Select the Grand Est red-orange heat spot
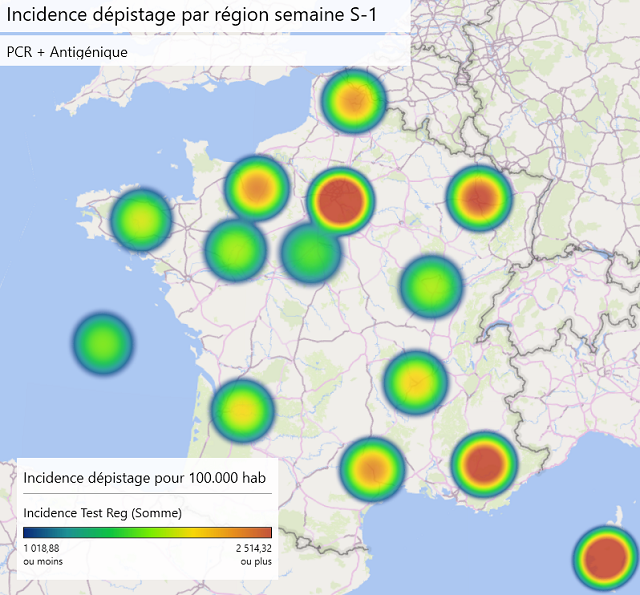 [479, 198]
